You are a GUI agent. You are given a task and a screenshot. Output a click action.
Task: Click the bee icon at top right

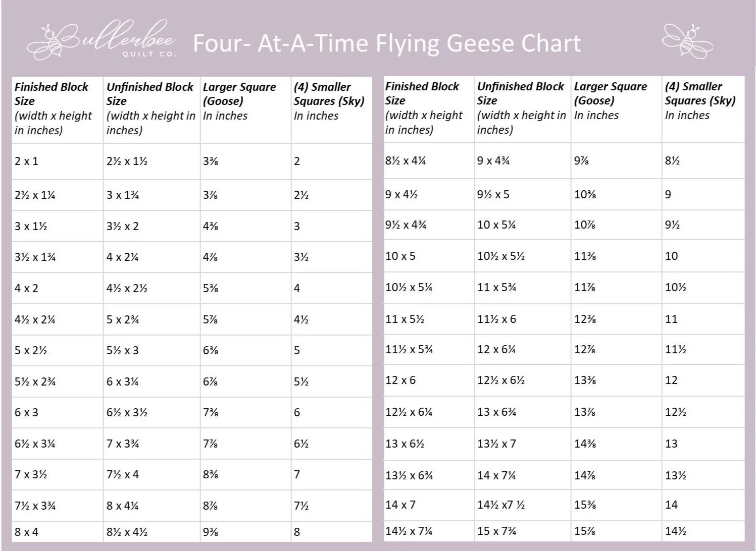click(687, 41)
